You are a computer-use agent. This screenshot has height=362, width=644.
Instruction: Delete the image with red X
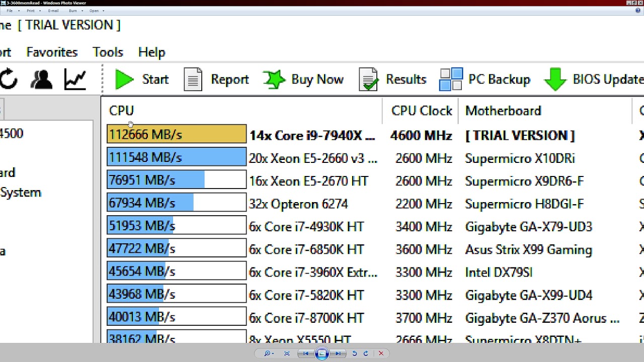coord(381,353)
